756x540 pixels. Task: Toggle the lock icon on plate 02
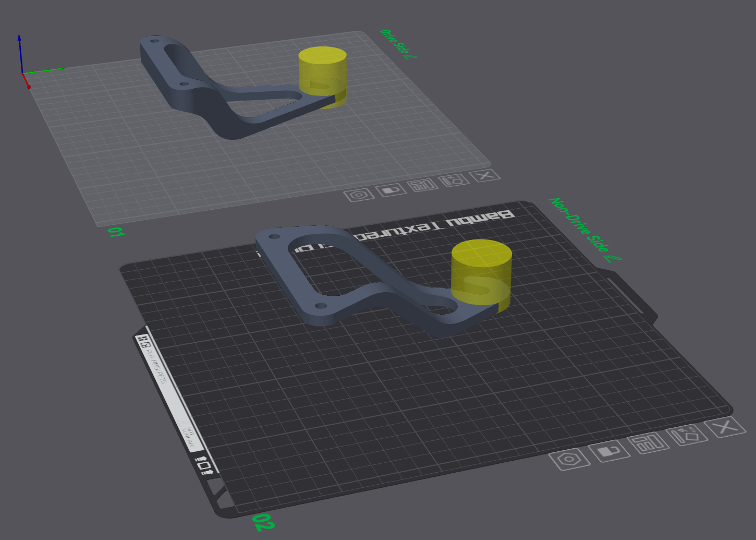(608, 451)
